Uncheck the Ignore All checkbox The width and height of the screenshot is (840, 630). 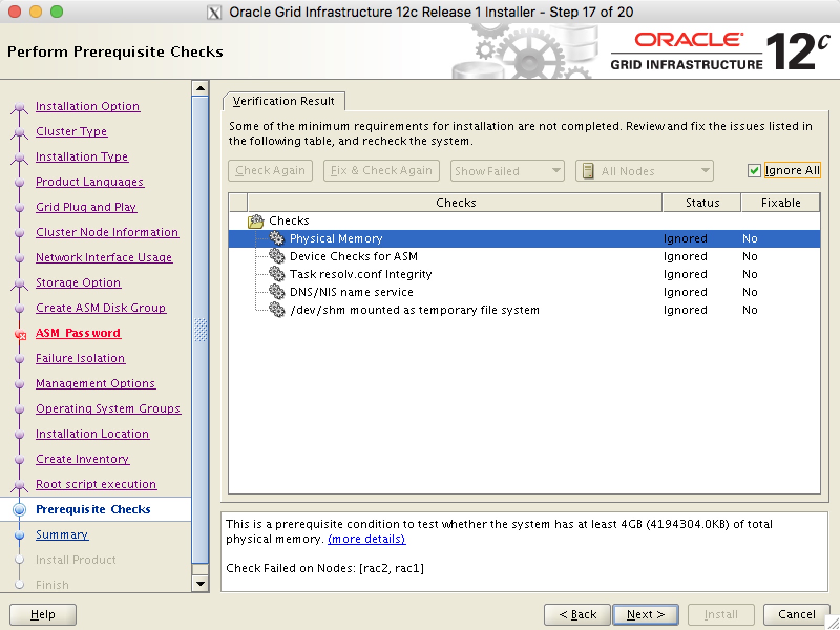pos(754,170)
